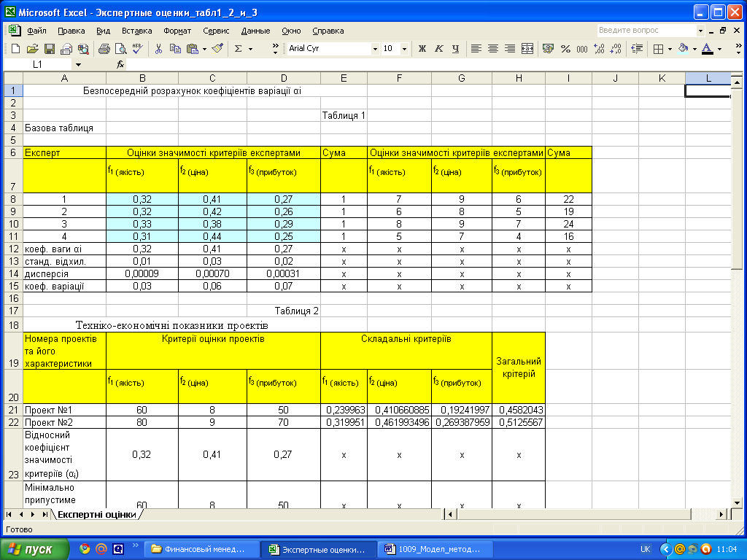This screenshot has height=560, width=747.
Task: Open the Arial Cyr font name dropdown
Action: (375, 49)
